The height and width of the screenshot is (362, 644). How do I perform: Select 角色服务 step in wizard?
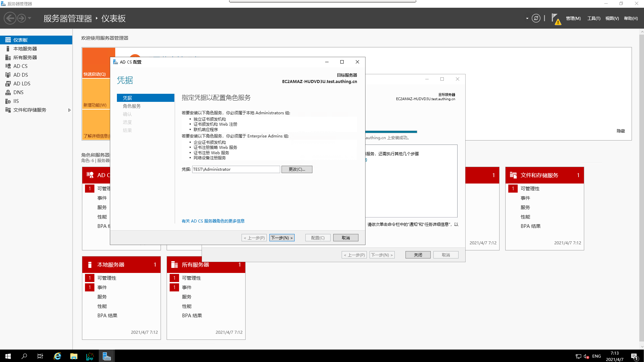(132, 106)
